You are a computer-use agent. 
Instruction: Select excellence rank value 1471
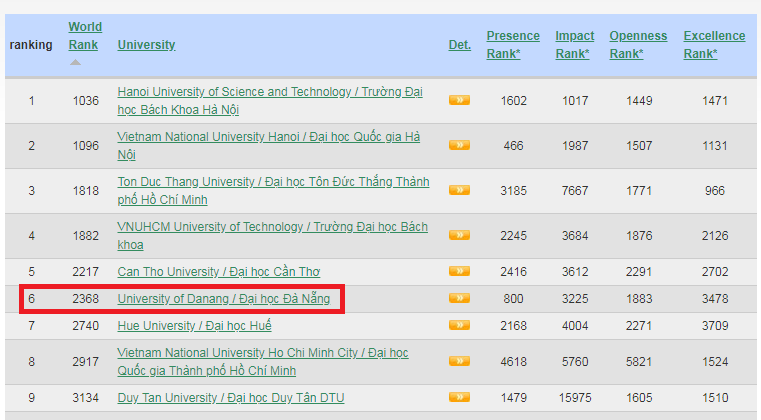[715, 101]
